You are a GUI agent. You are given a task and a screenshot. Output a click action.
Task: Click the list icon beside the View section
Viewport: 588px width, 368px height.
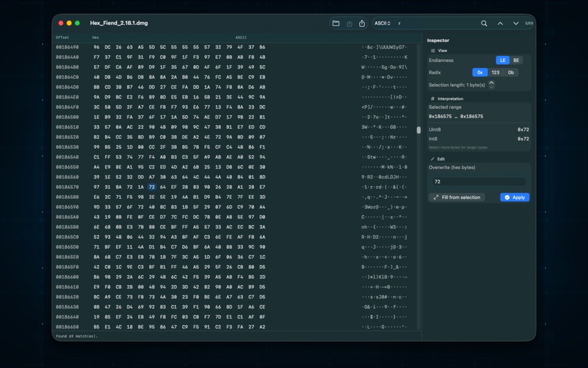[x=433, y=50]
